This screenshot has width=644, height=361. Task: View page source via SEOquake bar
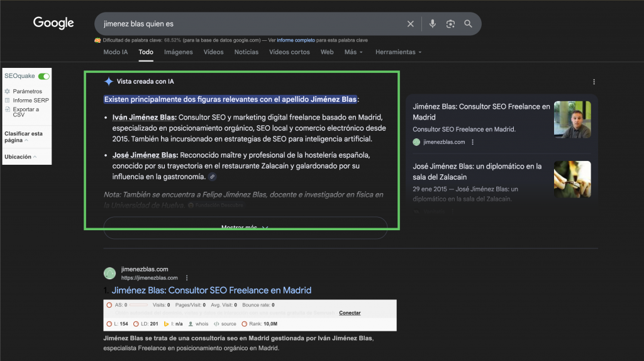point(225,324)
